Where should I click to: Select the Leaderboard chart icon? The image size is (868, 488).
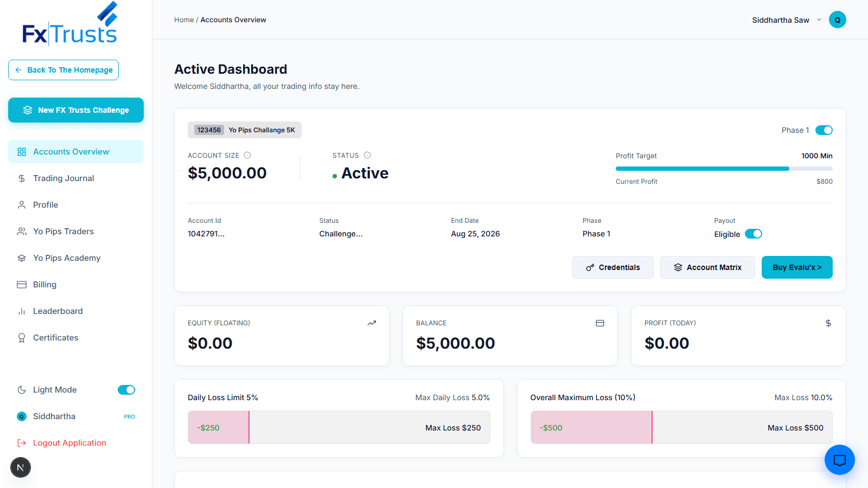click(22, 311)
